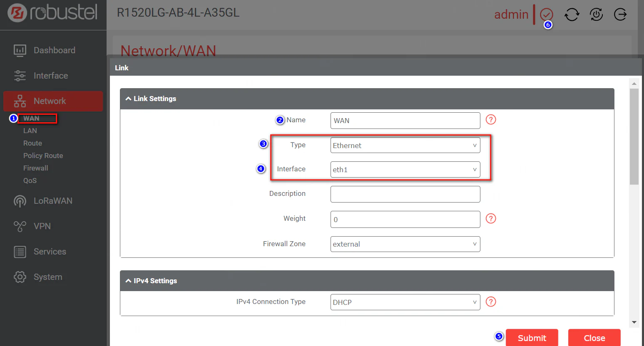This screenshot has width=644, height=346.
Task: Open the IPv4 Connection Type dropdown
Action: tap(405, 302)
